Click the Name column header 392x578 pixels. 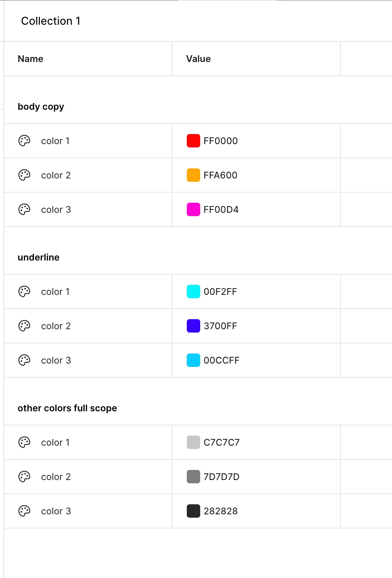pos(30,59)
